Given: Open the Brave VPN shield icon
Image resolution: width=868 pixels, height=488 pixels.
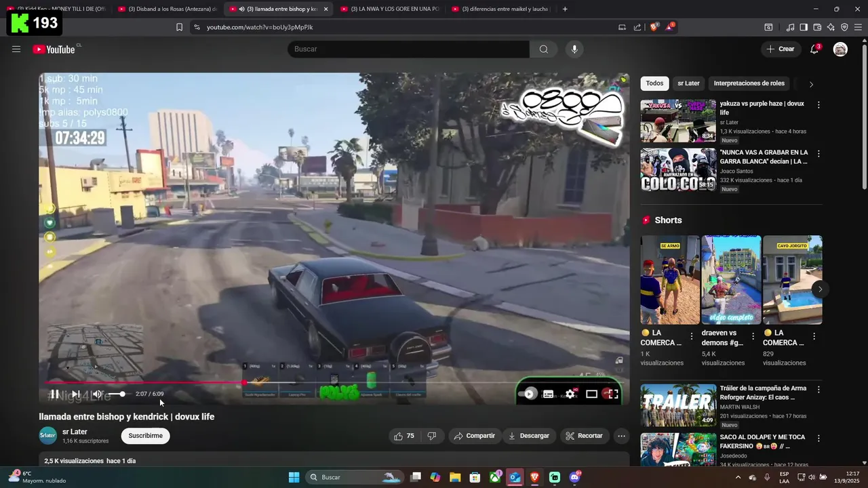Looking at the screenshot, I should 844,27.
